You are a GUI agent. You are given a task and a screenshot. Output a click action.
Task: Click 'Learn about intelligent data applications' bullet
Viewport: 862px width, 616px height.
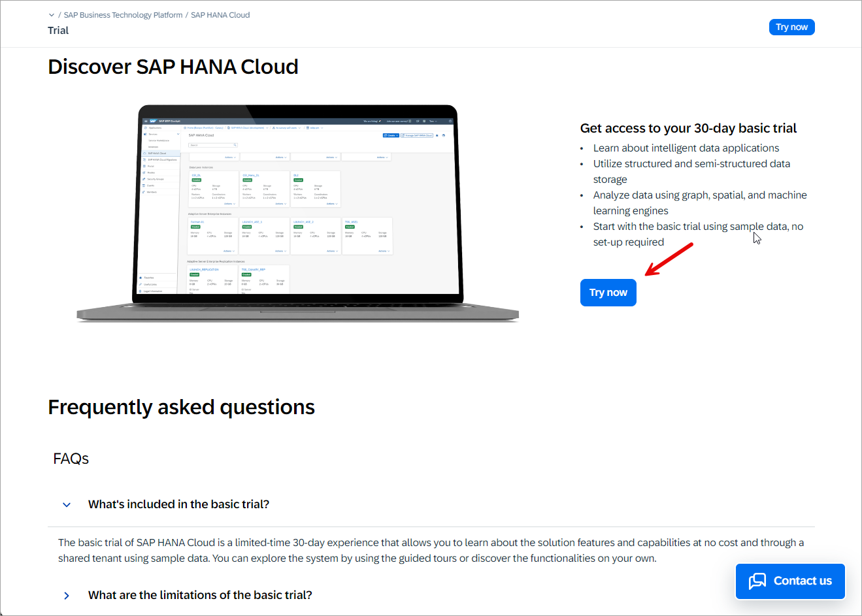pyautogui.click(x=686, y=148)
